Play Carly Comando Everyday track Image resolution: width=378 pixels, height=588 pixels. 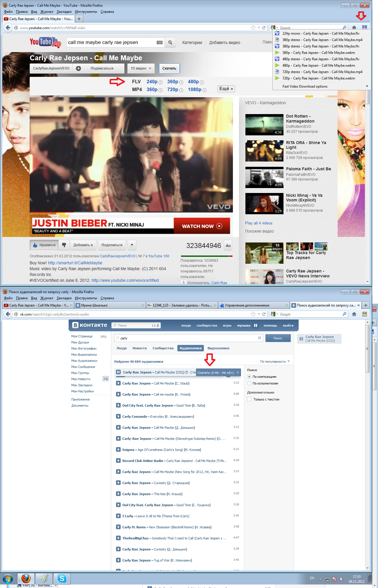click(x=118, y=417)
